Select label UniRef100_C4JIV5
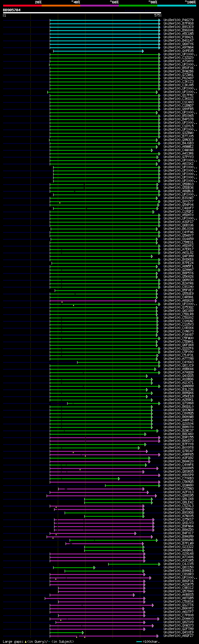This screenshot has width=199, height=644. pos(178,564)
